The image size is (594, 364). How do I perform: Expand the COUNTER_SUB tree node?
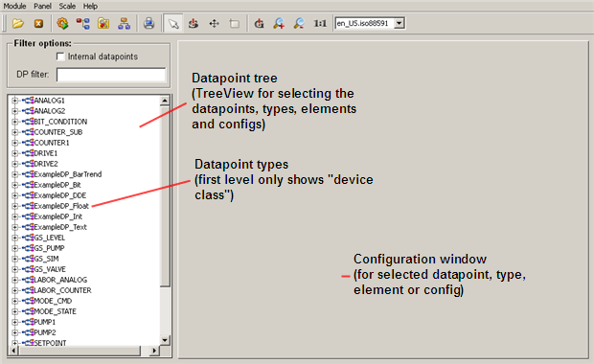(14, 132)
